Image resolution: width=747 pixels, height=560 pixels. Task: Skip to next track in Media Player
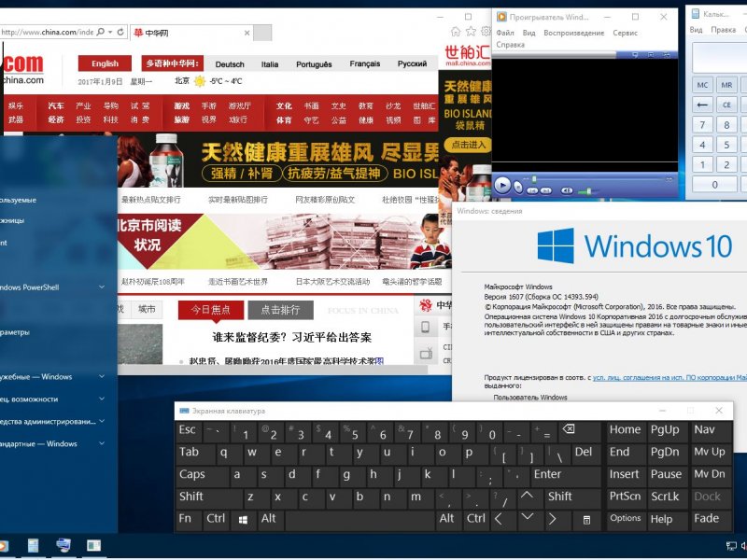546,191
